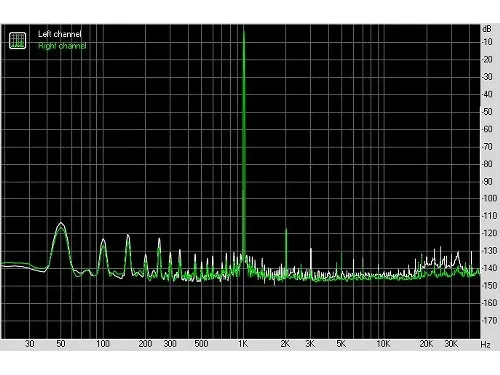
Task: Click the 50 Hz hum peak
Action: pos(61,223)
